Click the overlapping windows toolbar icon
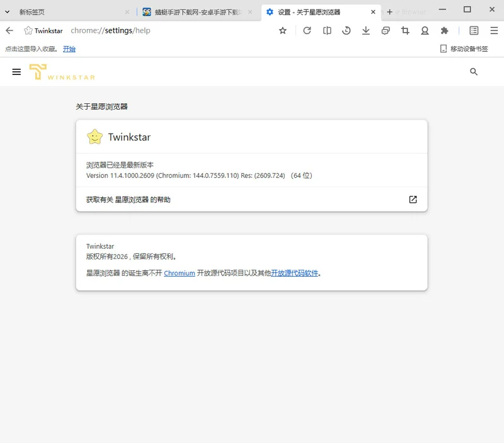504x443 pixels. (386, 30)
